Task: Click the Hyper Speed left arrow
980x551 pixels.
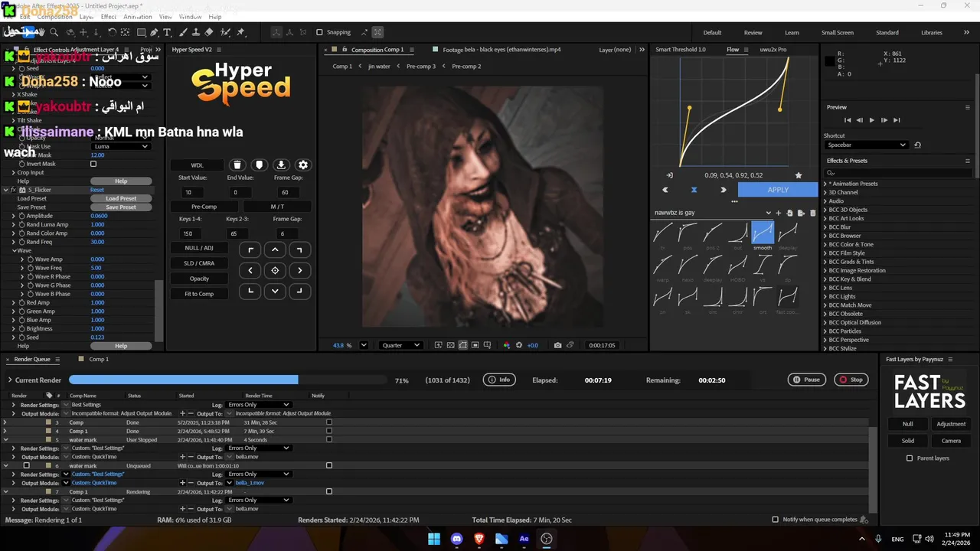Action: click(x=250, y=270)
